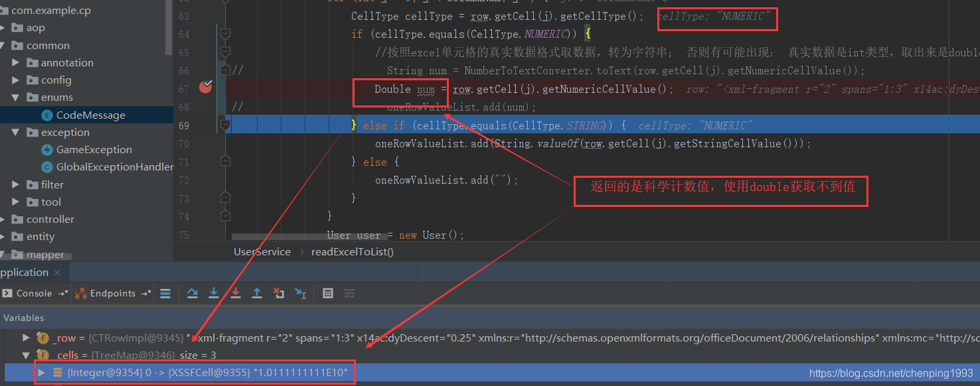Screen dimensions: 980x386
Task: Click the config package folder icon
Action: pos(33,80)
